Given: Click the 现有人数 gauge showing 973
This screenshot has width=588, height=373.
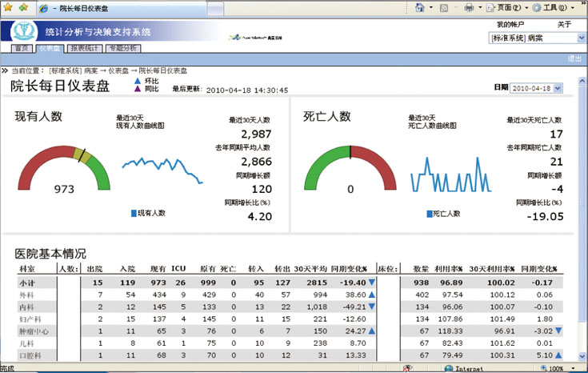Looking at the screenshot, I should pyautogui.click(x=64, y=170).
